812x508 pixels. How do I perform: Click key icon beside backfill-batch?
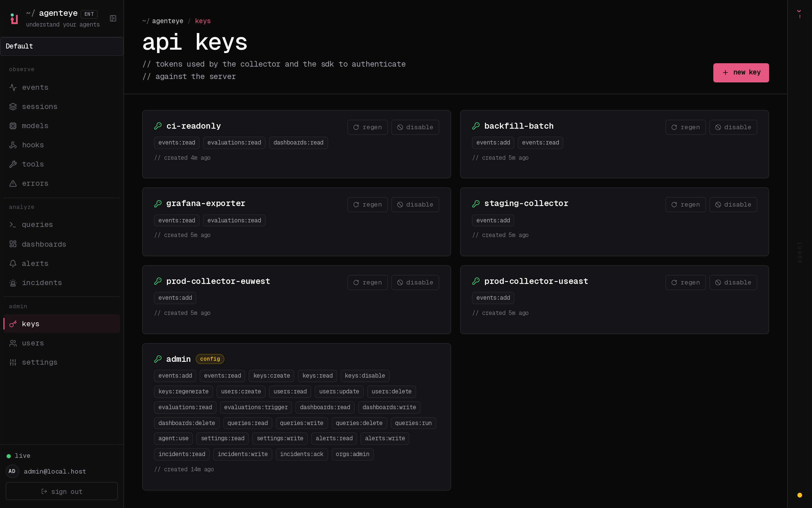[x=476, y=126]
